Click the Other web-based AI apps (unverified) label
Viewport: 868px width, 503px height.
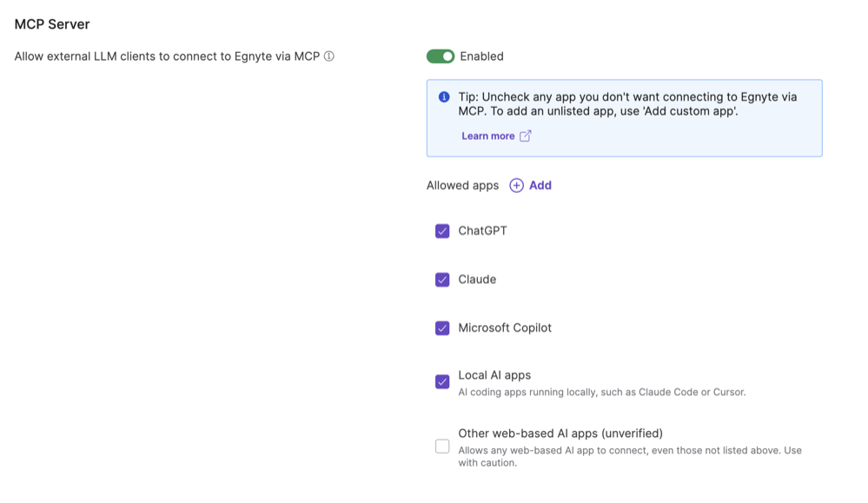pos(560,434)
